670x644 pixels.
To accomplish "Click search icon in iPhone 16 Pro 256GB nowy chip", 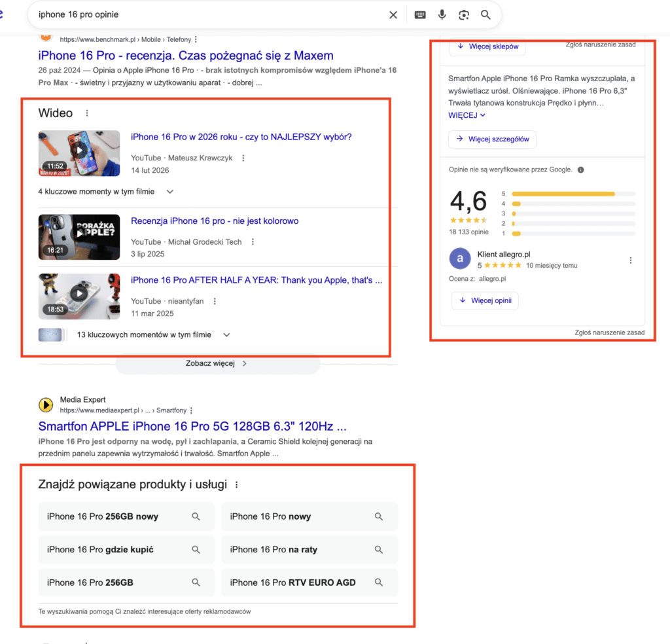I will click(x=196, y=516).
